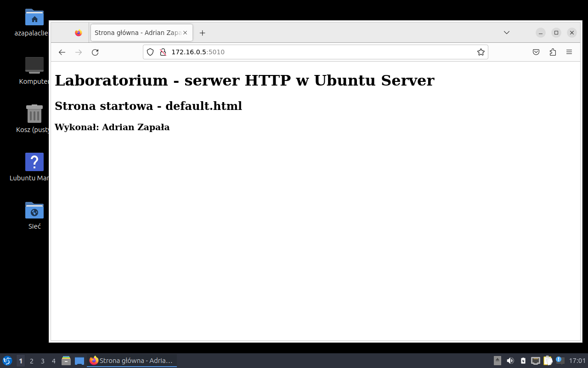
Task: Open the volume control tray icon
Action: 510,361
